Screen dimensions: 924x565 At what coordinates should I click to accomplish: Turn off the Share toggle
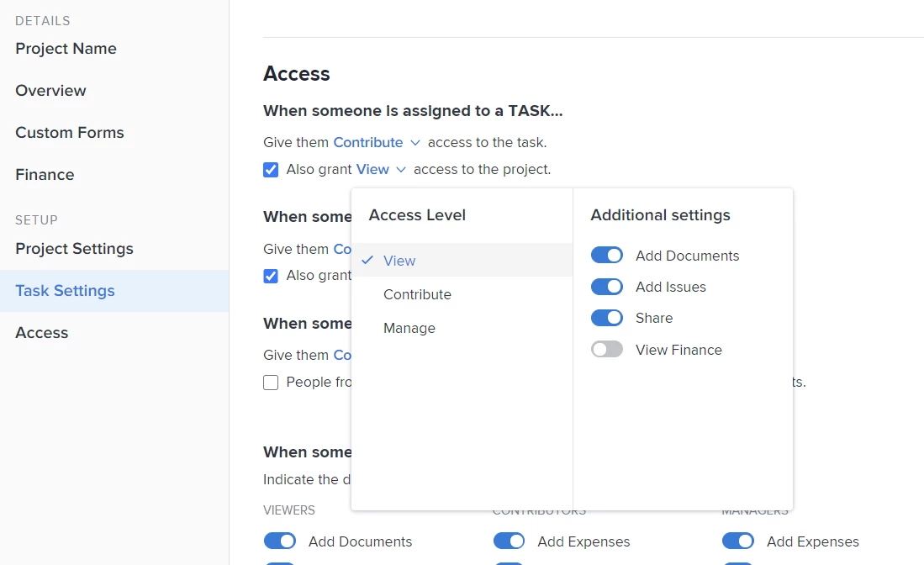pyautogui.click(x=606, y=318)
